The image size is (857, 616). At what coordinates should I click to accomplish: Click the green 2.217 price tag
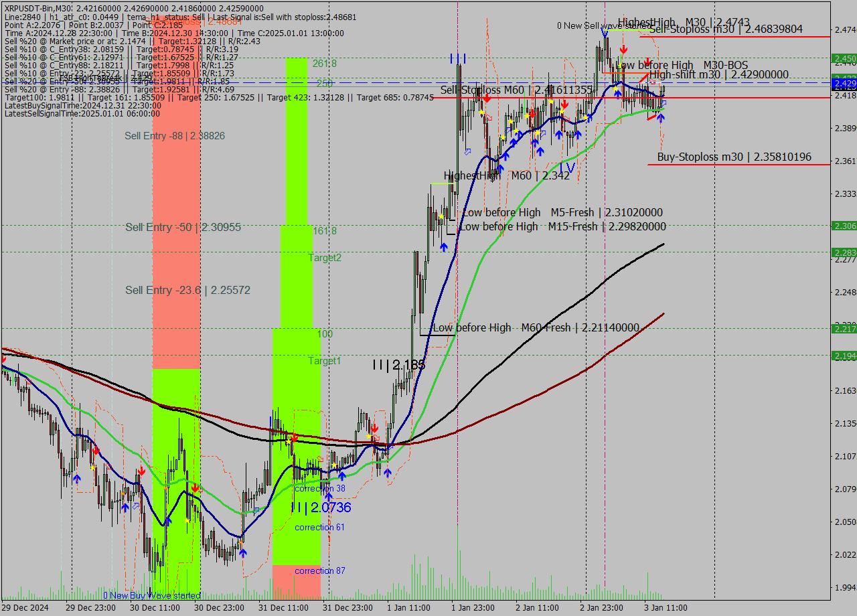tap(844, 329)
